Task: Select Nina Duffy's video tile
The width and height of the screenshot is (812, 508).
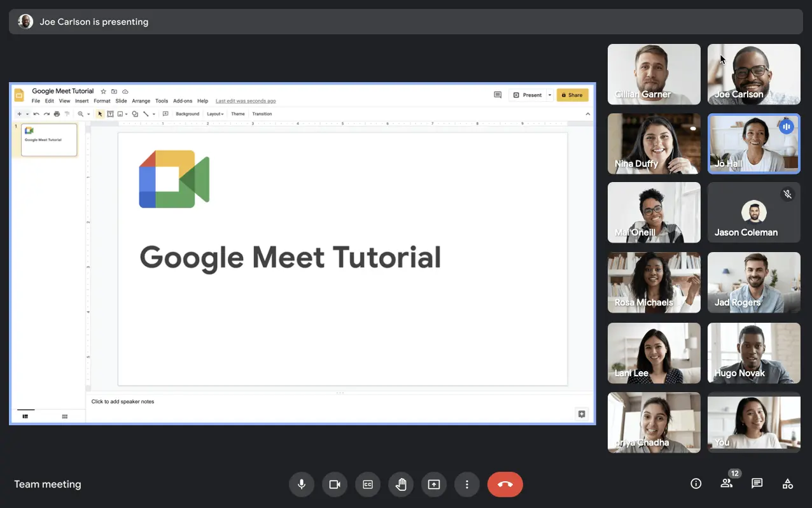Action: tap(654, 144)
